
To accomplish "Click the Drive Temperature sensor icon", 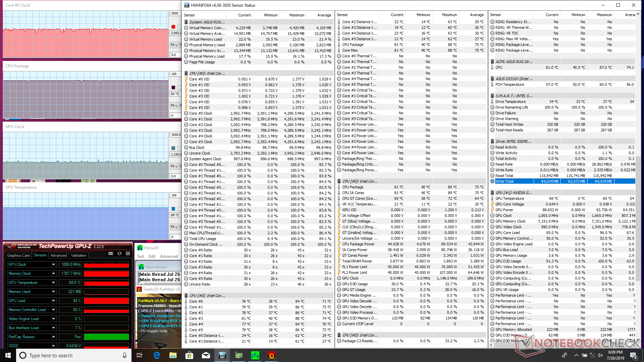I will coord(492,102).
